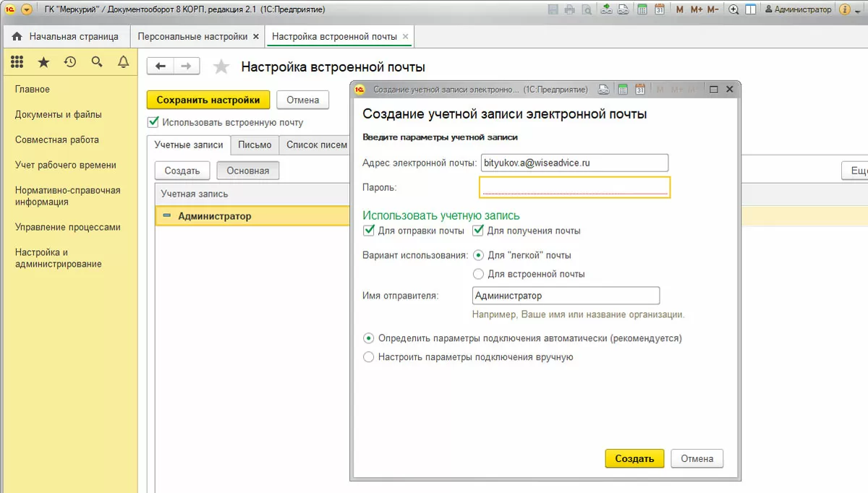868x493 pixels.
Task: Click the home icon on Начальная страница tab
Action: pyautogui.click(x=17, y=36)
